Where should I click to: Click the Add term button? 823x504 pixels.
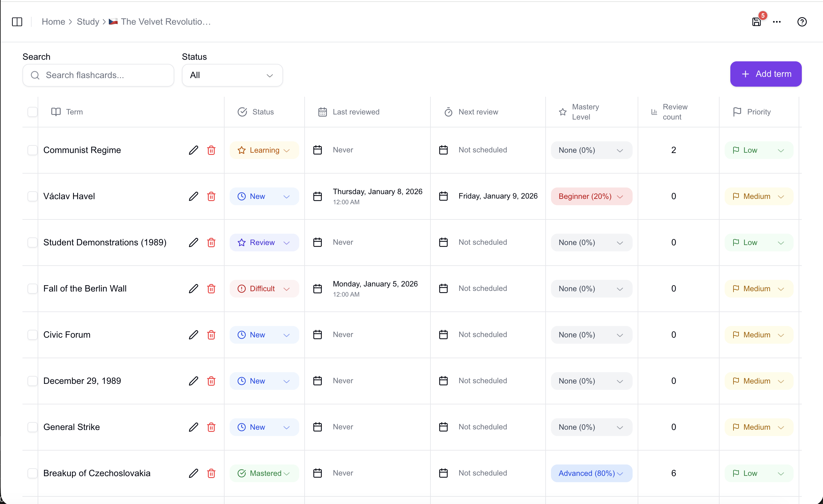tap(765, 74)
